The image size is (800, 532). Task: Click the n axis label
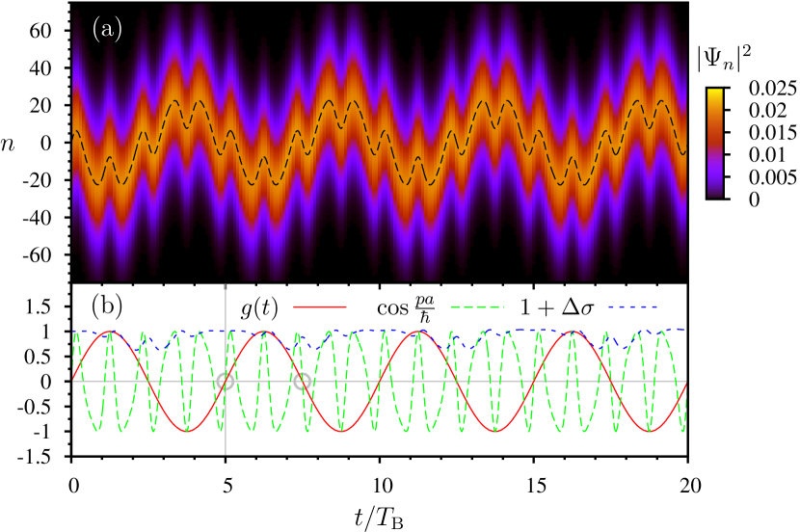point(8,145)
